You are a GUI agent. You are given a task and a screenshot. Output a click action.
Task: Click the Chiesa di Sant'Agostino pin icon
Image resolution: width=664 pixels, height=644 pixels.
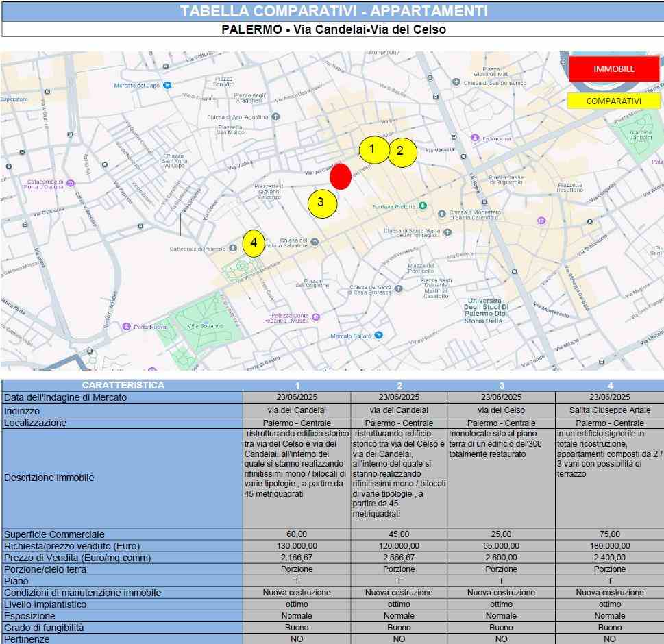(275, 116)
